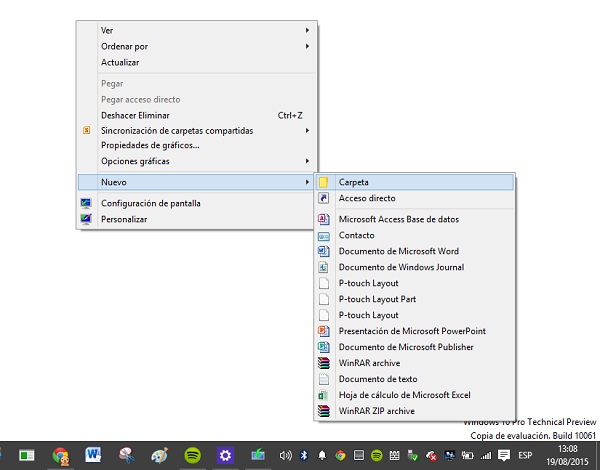Screen dimensions: 600x470
Task: Launch pinned Chrome from the taskbar
Action: [x=61, y=456]
